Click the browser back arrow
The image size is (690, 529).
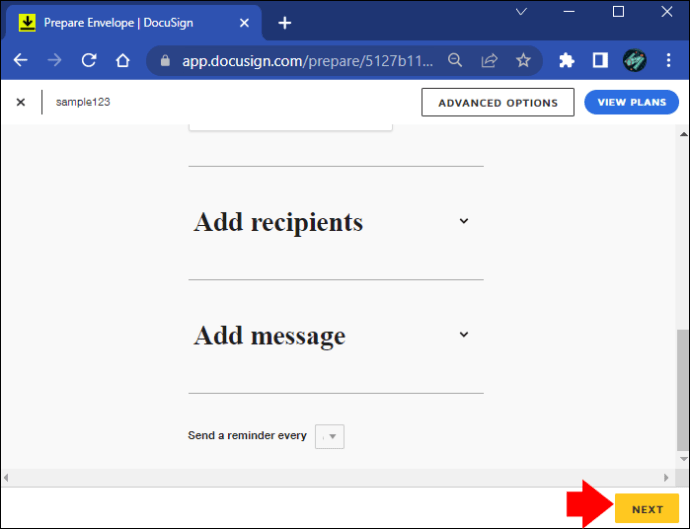pos(21,60)
